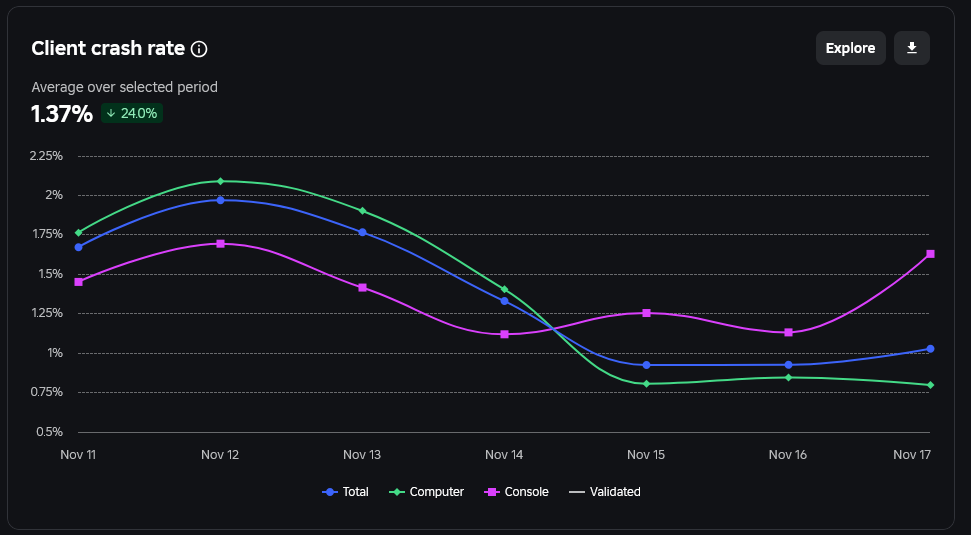This screenshot has width=971, height=535.
Task: Click the download chart data icon
Action: 912,48
